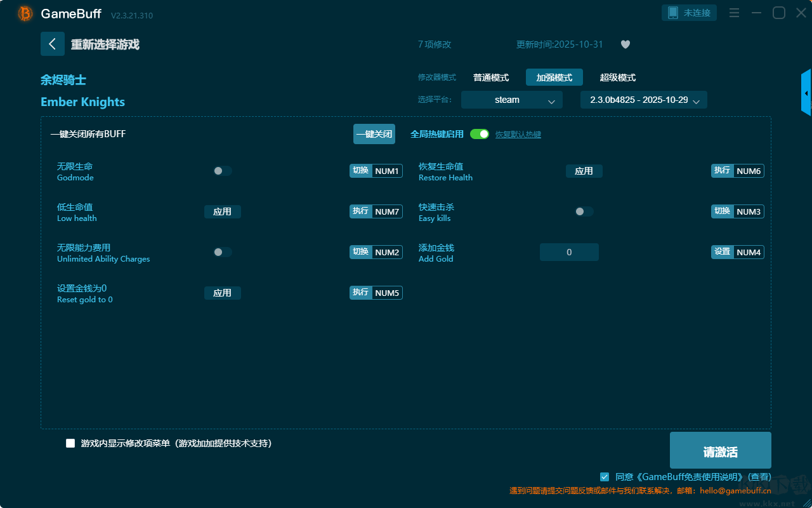Disable the global hotkey toggle

click(x=480, y=134)
